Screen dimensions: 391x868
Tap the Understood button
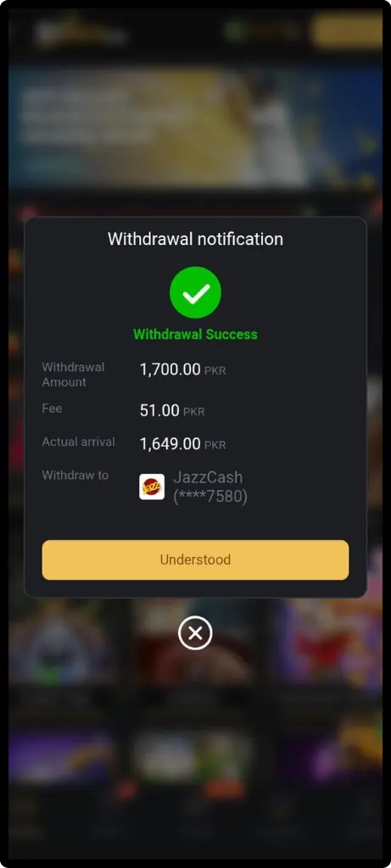pos(195,559)
